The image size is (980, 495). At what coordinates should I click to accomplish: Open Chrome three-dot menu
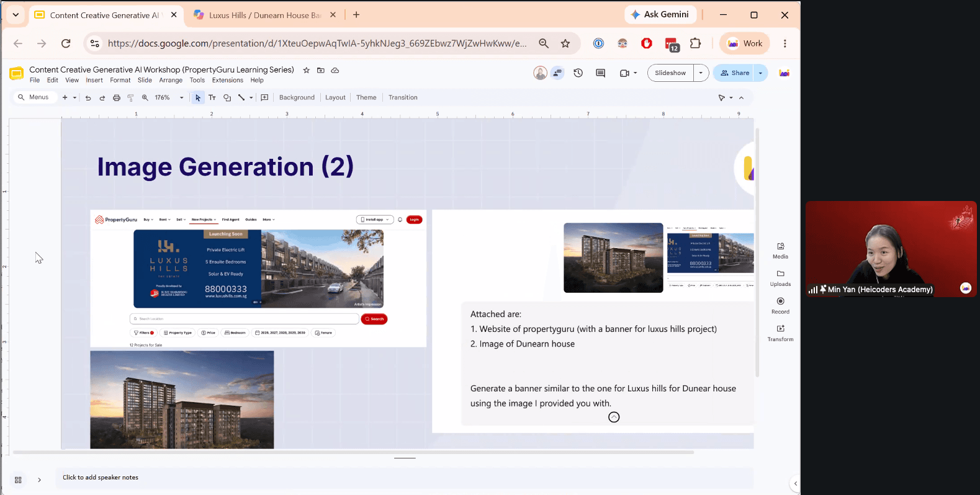click(785, 43)
